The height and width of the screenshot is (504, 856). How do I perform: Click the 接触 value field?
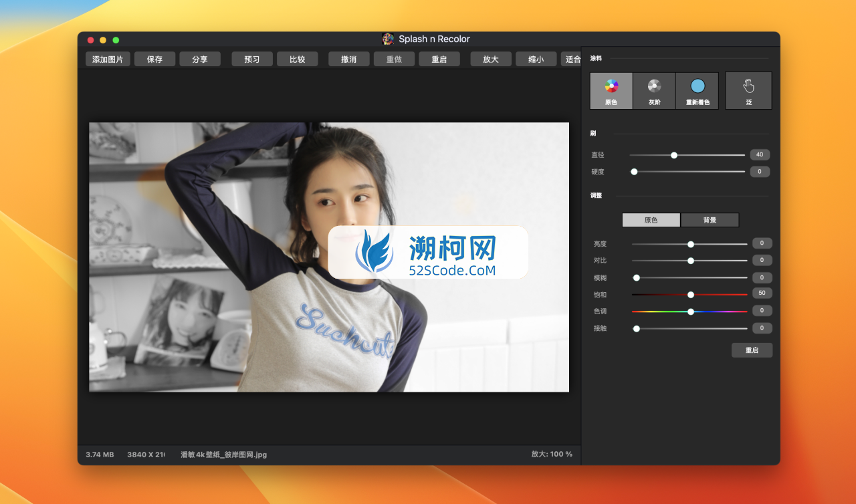pos(762,328)
